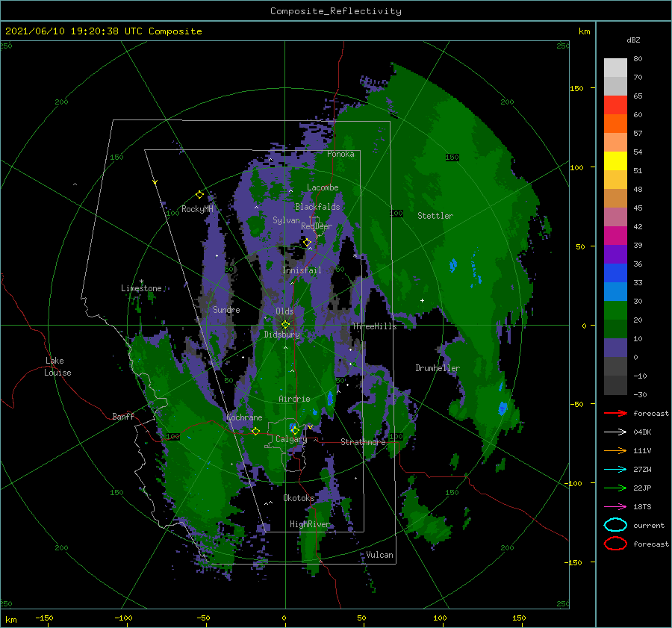This screenshot has height=628, width=672.
Task: Click the "current" legend text
Action: click(648, 525)
